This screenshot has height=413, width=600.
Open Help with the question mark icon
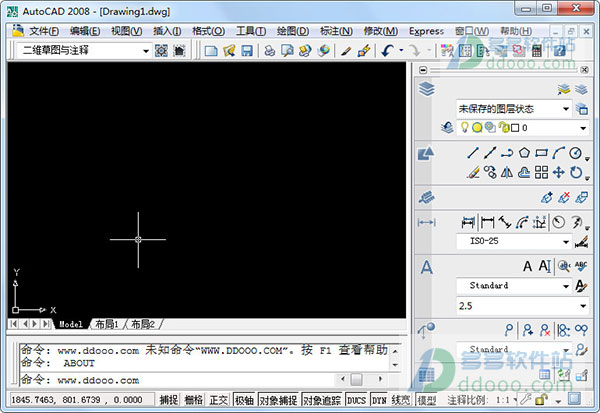pyautogui.click(x=559, y=51)
